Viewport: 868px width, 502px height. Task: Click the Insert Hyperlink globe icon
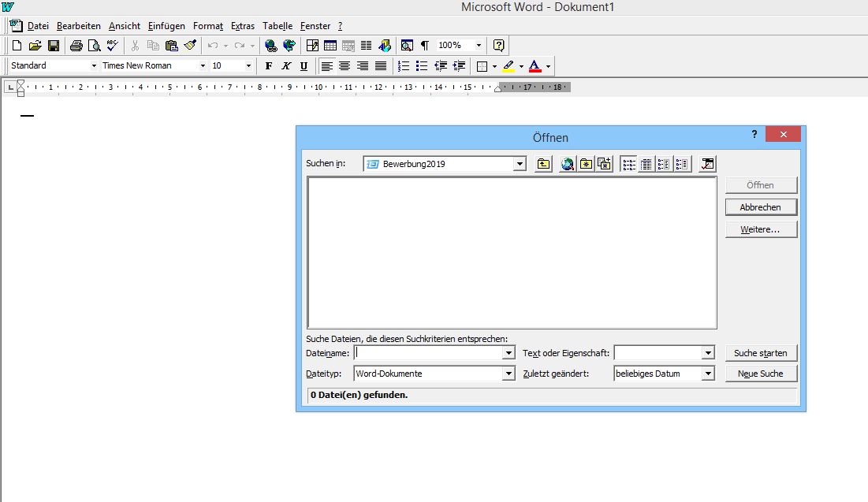click(x=270, y=46)
